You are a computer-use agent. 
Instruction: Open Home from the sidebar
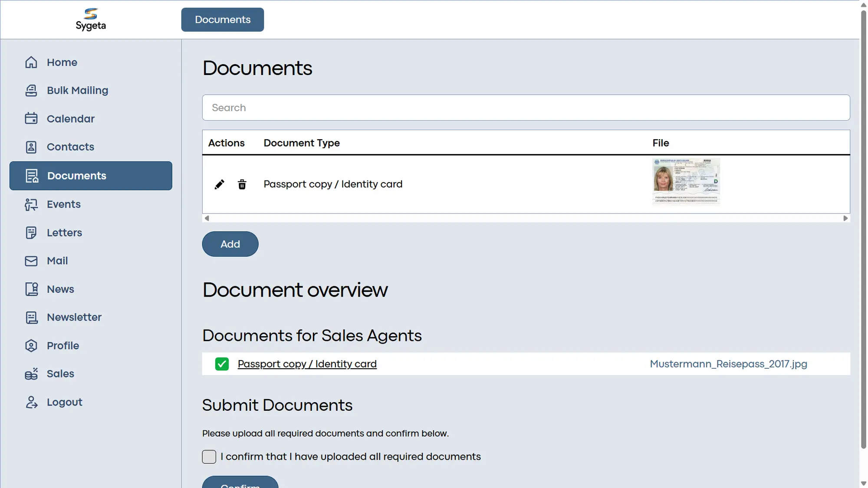tap(62, 62)
